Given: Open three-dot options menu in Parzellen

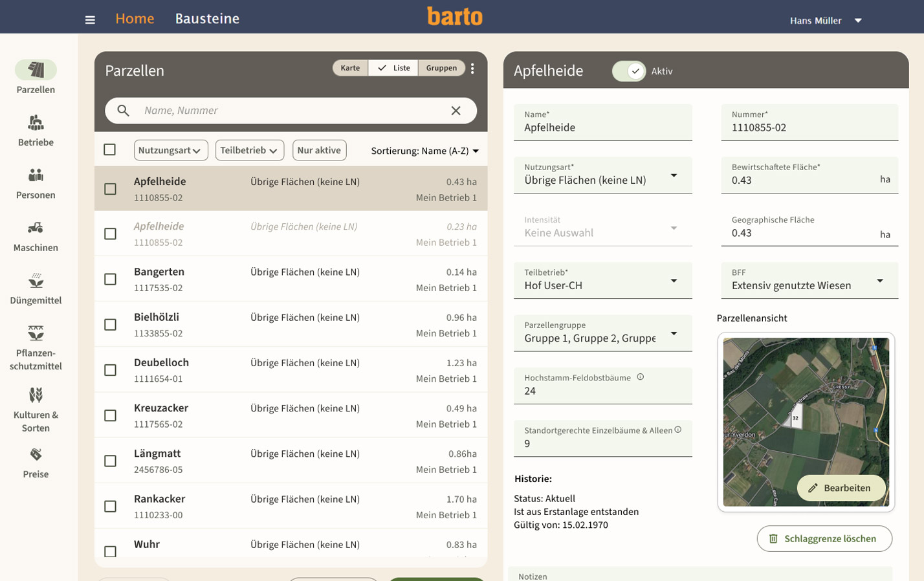Looking at the screenshot, I should point(473,69).
